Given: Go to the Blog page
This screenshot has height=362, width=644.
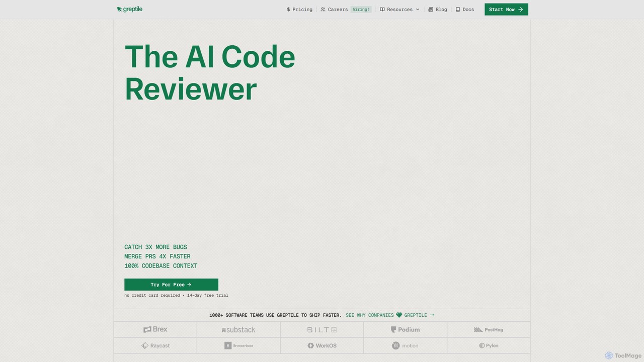Looking at the screenshot, I should click(x=438, y=10).
